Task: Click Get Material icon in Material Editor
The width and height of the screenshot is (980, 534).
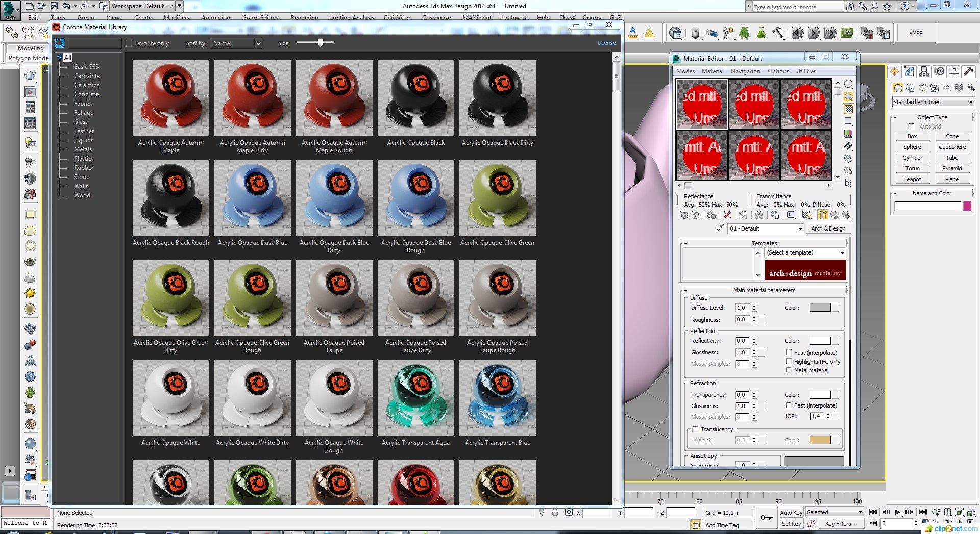Action: 684,215
